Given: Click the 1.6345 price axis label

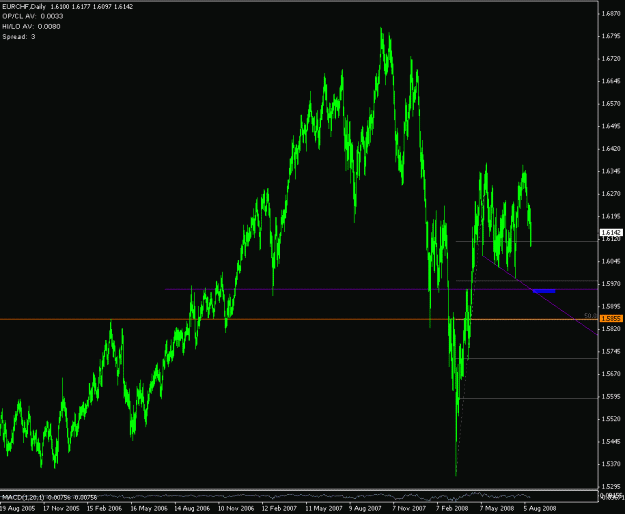Looking at the screenshot, I should tap(611, 171).
